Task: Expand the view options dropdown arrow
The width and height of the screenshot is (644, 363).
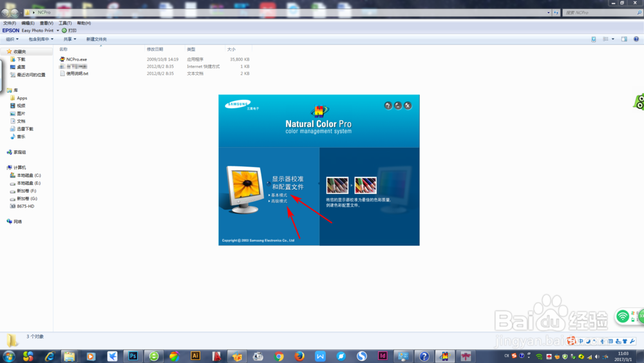Action: coord(613,39)
